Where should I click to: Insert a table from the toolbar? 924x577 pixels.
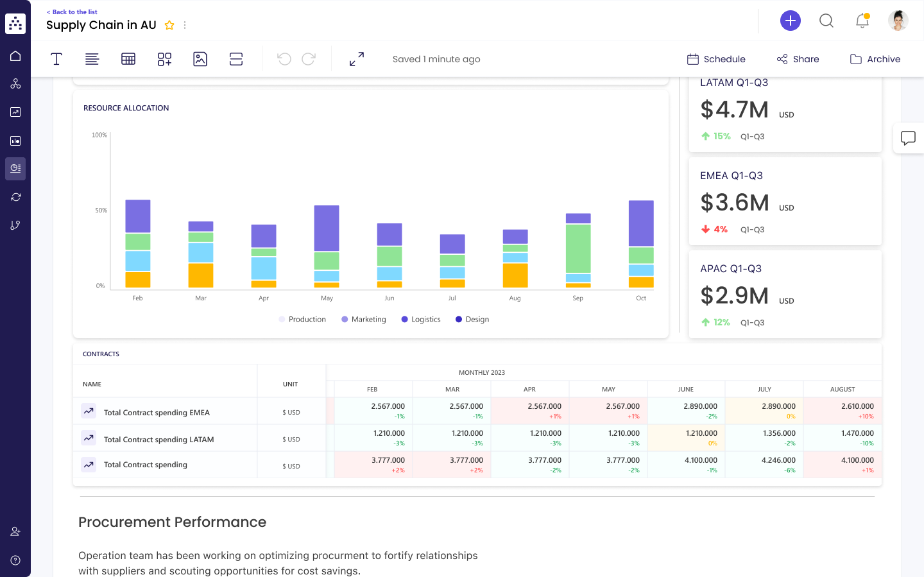point(128,59)
